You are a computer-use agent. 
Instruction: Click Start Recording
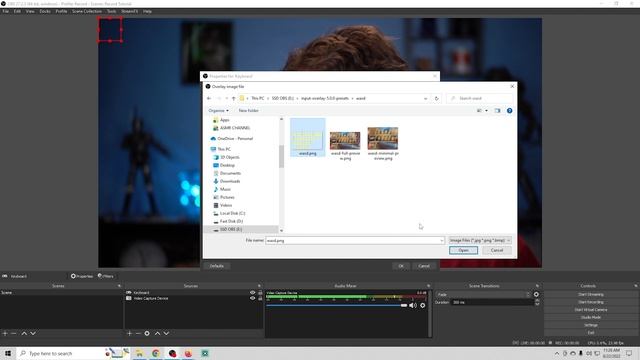[x=591, y=302]
